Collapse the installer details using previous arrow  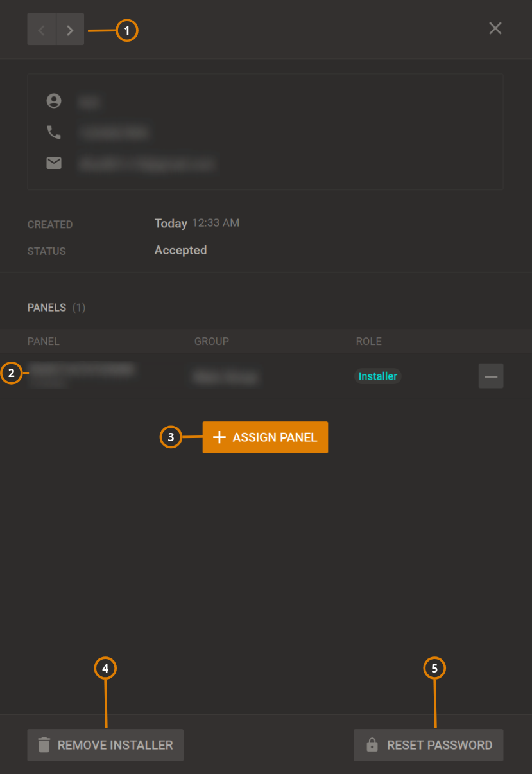click(41, 29)
